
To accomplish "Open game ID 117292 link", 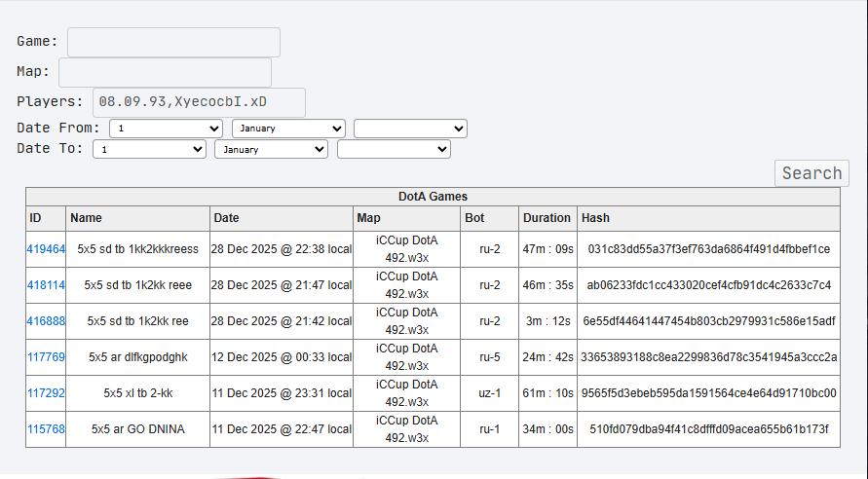I will [46, 393].
